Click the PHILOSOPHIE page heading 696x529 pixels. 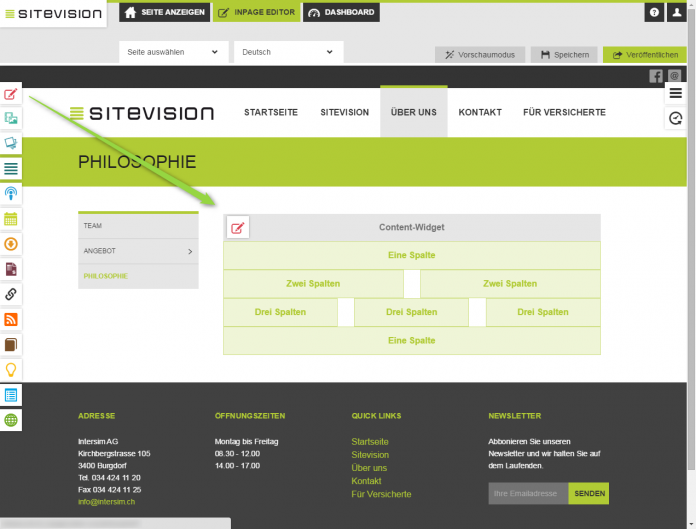(137, 162)
